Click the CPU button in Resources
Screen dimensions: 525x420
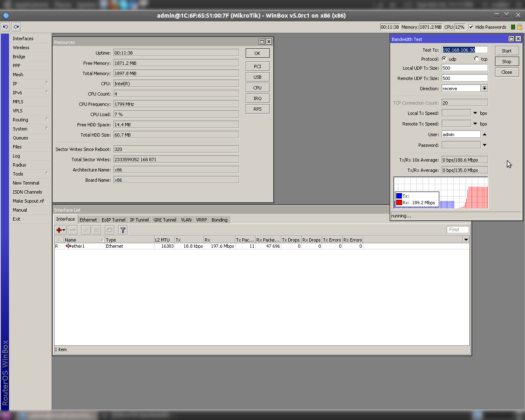pyautogui.click(x=258, y=88)
